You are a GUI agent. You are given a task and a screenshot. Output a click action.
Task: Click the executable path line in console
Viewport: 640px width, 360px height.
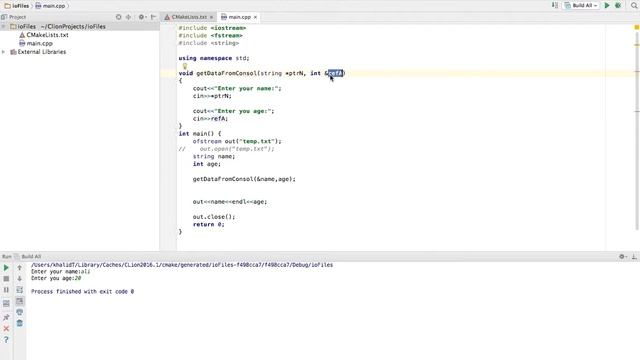182,265
